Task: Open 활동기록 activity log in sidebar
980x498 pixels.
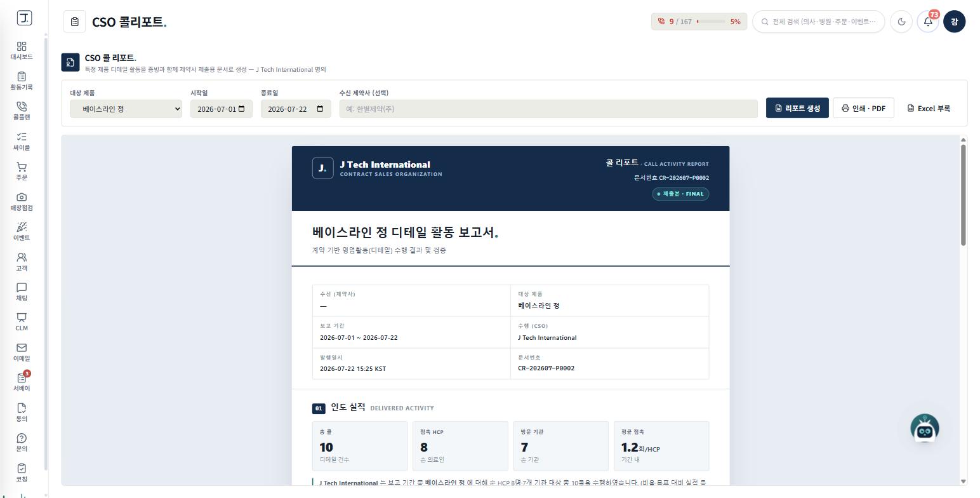Action: (x=22, y=81)
